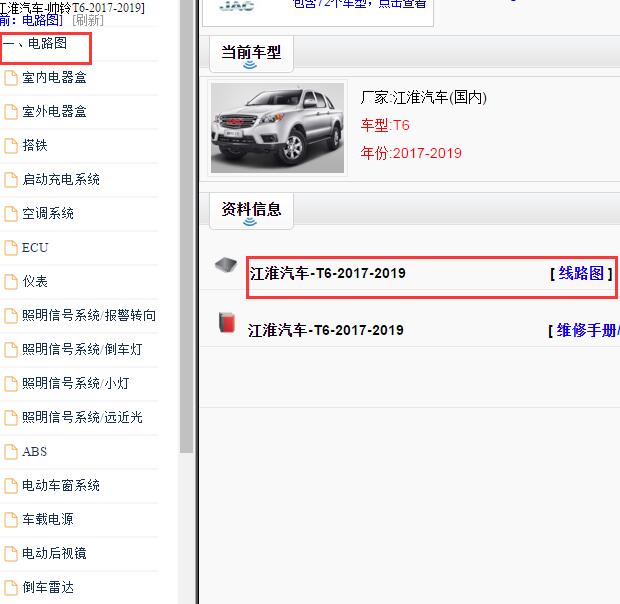Viewport: 620px width, 604px height.
Task: Click the document icon beside 倒车雷达
Action: tap(11, 588)
